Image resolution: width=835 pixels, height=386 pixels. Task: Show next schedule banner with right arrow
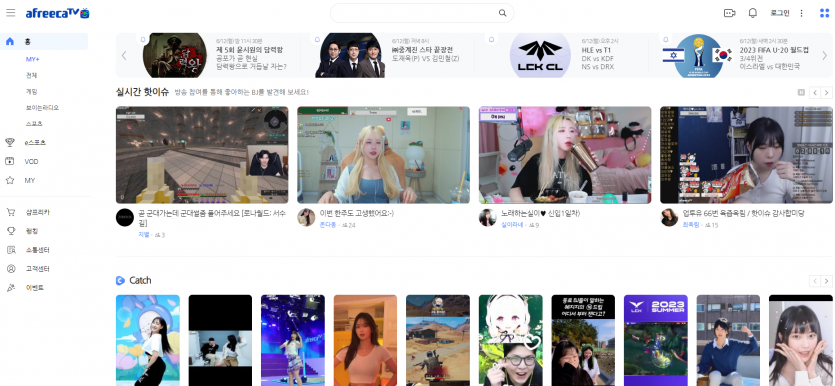824,55
